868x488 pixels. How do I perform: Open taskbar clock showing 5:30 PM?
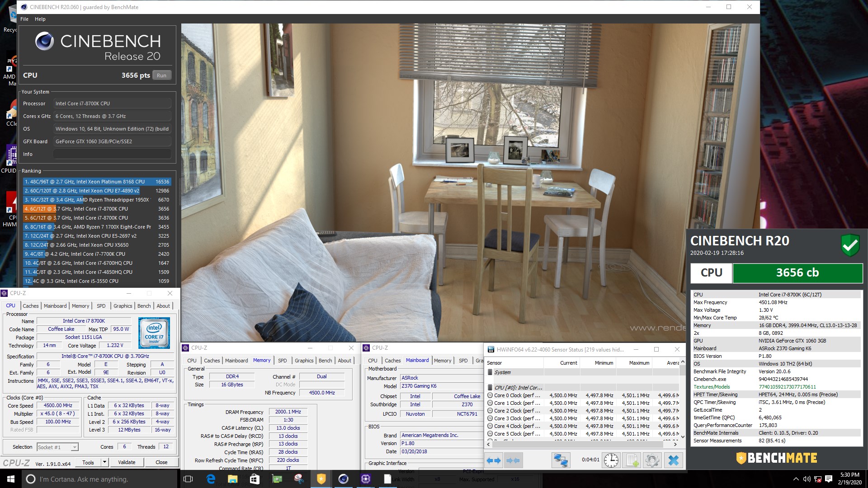point(849,479)
